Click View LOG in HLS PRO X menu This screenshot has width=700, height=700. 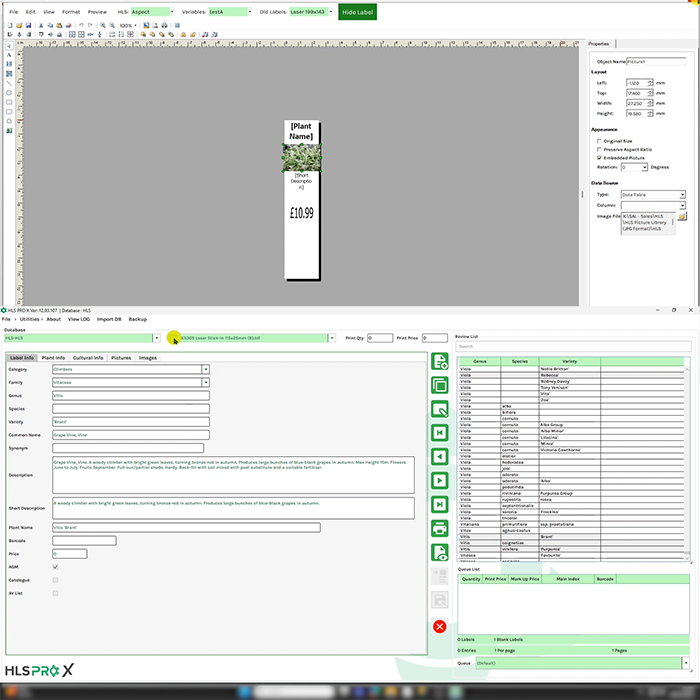79,319
